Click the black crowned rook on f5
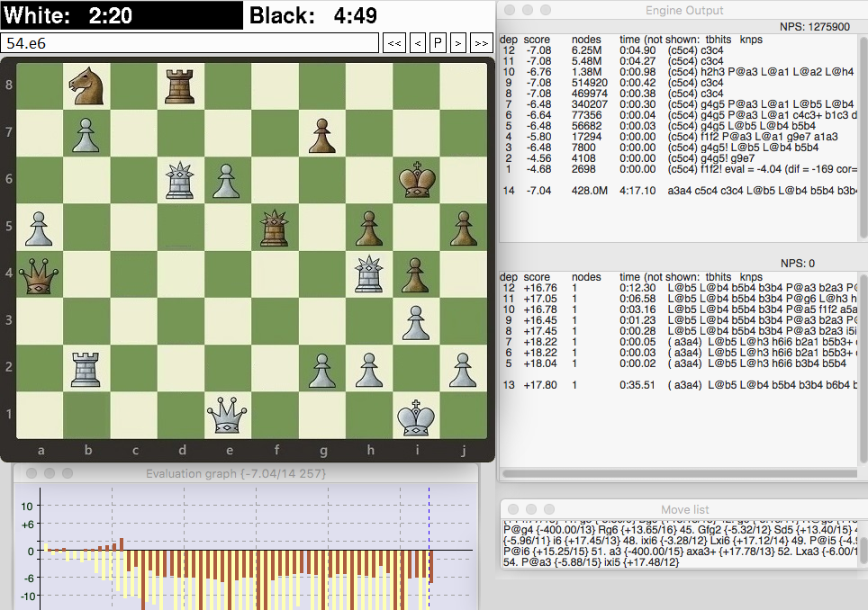Image resolution: width=868 pixels, height=610 pixels. point(275,229)
